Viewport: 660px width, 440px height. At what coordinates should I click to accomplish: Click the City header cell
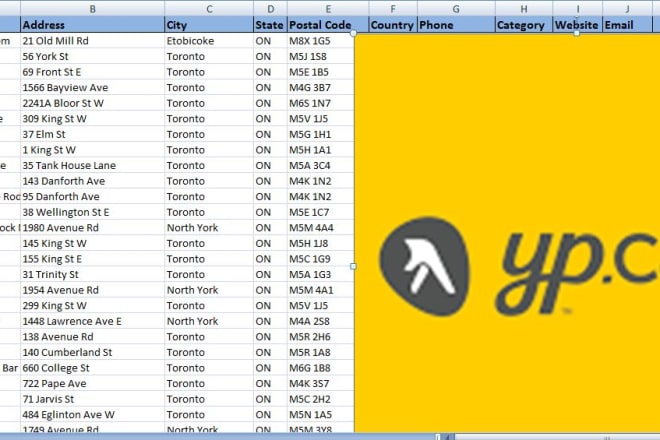click(209, 25)
